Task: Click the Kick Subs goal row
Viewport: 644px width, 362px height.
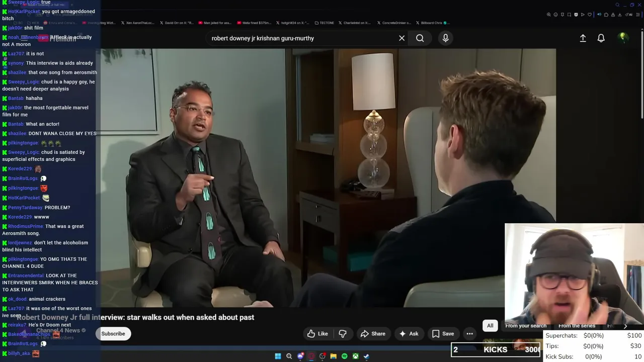Action: point(594,356)
